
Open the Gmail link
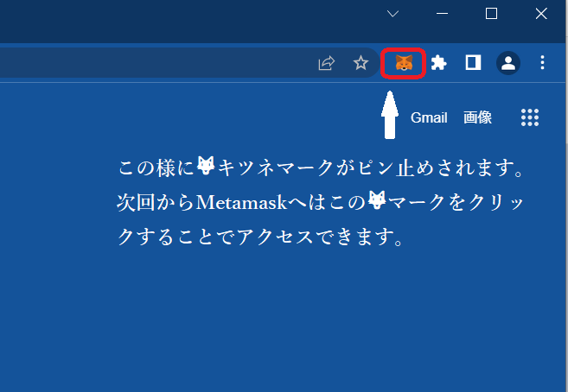tap(429, 117)
